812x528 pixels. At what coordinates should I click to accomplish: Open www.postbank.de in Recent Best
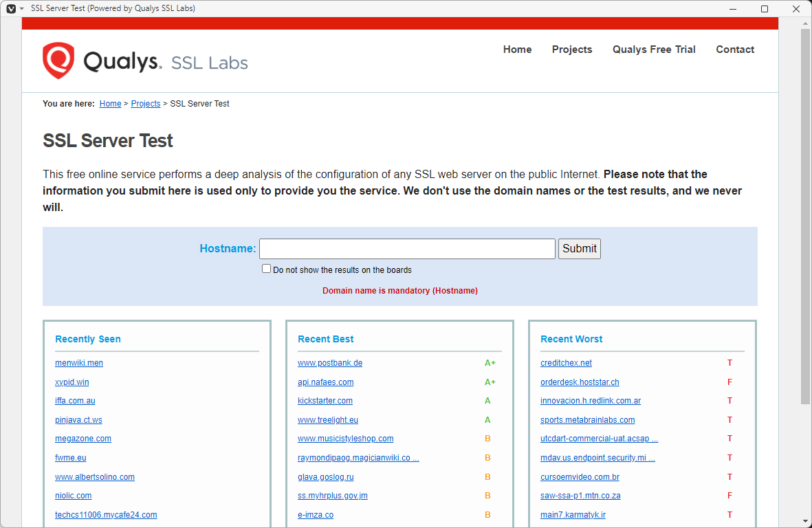click(x=330, y=363)
